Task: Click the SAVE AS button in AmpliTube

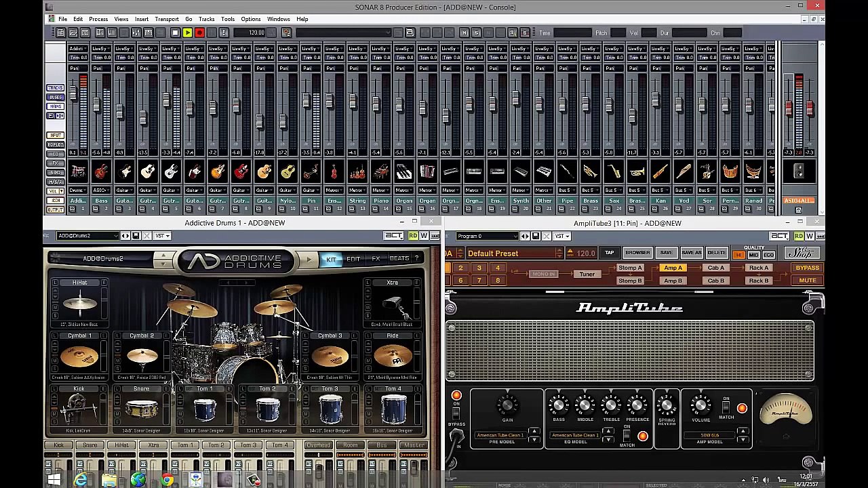Action: (x=691, y=253)
